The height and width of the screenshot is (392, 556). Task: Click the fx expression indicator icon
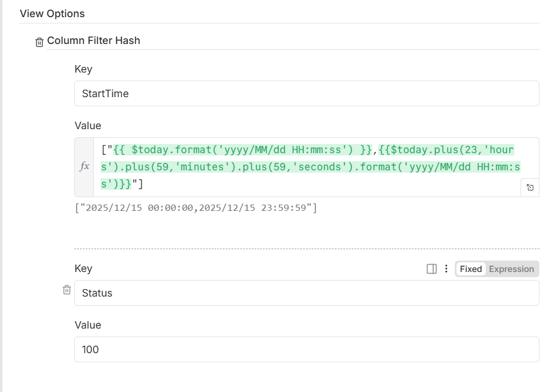tap(85, 166)
